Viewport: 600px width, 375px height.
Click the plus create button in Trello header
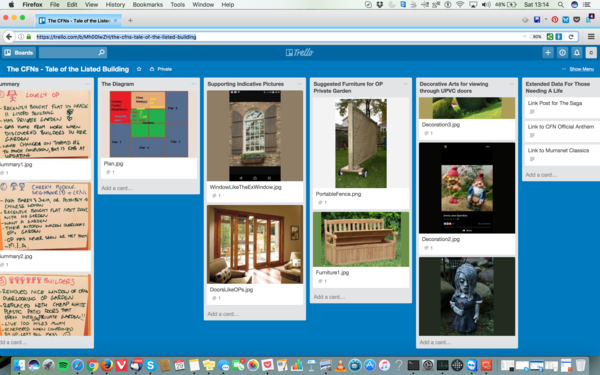548,52
